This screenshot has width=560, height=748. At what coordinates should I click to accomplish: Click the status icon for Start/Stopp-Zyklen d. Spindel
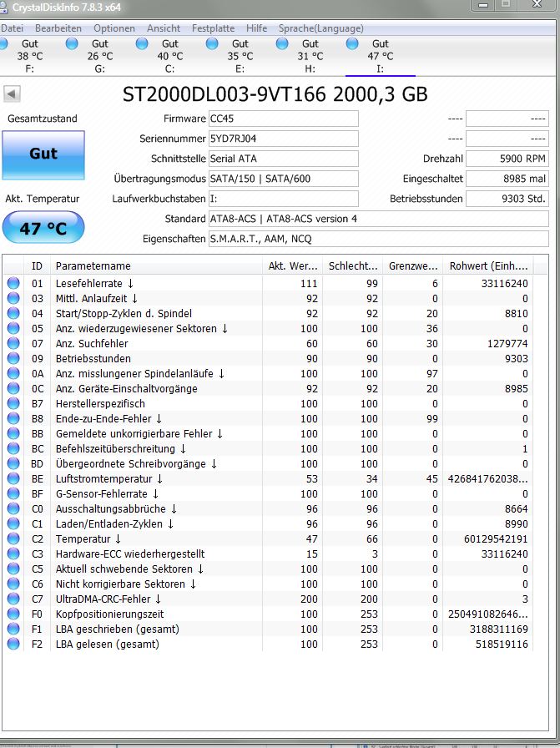(13, 313)
